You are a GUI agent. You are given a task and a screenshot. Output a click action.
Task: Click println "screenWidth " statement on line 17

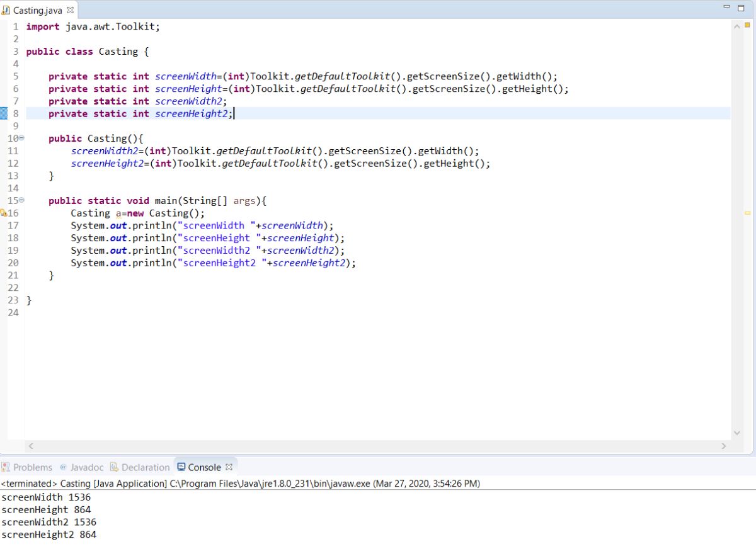click(202, 225)
